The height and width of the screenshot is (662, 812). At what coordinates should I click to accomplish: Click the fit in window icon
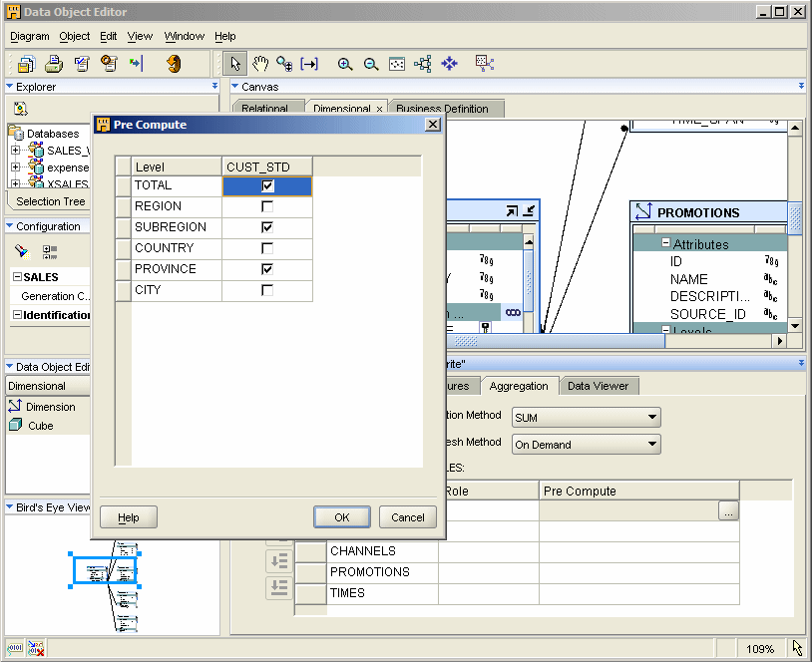[x=397, y=64]
